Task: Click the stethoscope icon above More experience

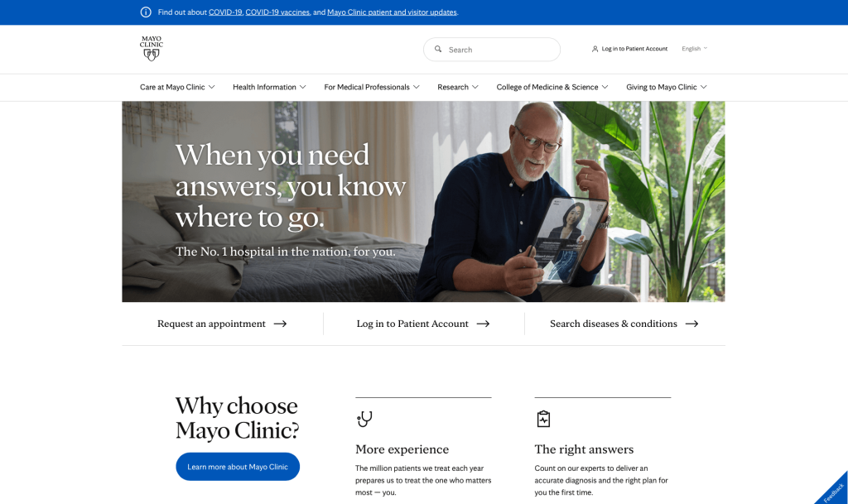Action: [364, 419]
